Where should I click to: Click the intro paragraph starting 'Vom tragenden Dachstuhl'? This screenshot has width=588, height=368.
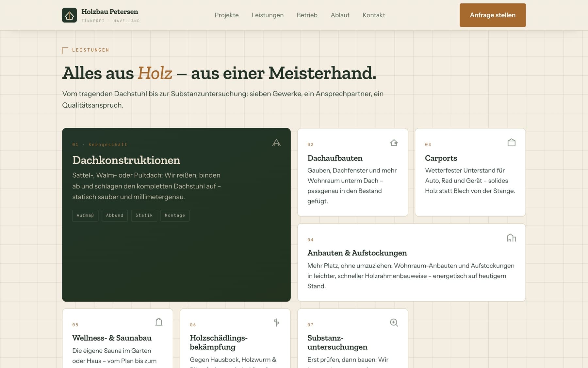(223, 99)
